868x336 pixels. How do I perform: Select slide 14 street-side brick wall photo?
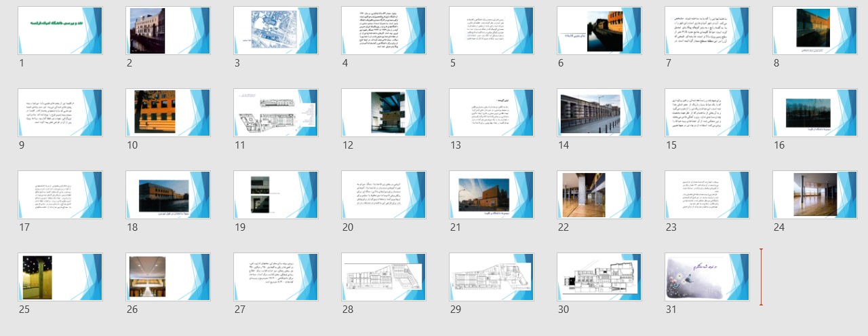click(x=599, y=113)
